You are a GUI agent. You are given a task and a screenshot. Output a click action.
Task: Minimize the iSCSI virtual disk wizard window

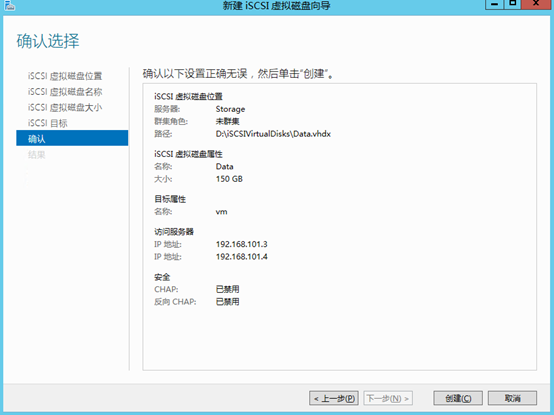point(494,4)
